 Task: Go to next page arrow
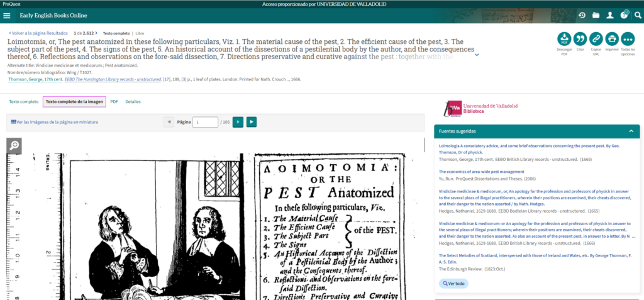pyautogui.click(x=252, y=122)
